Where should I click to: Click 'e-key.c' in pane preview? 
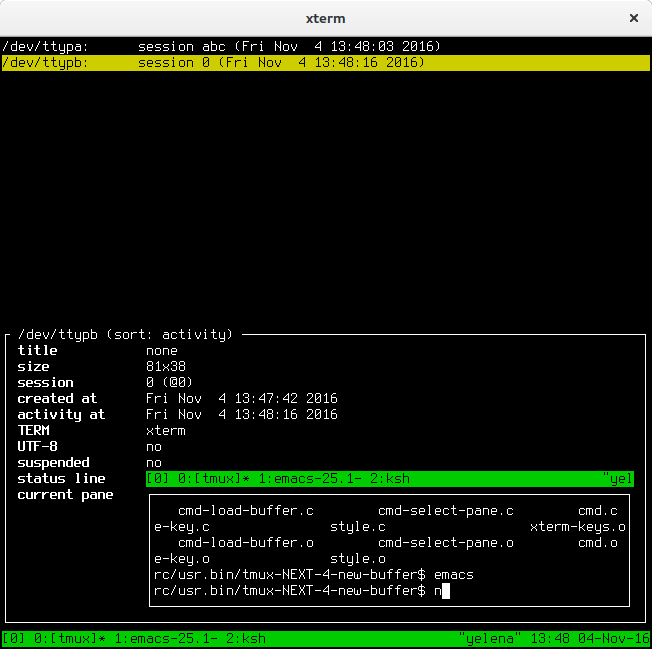click(x=182, y=526)
